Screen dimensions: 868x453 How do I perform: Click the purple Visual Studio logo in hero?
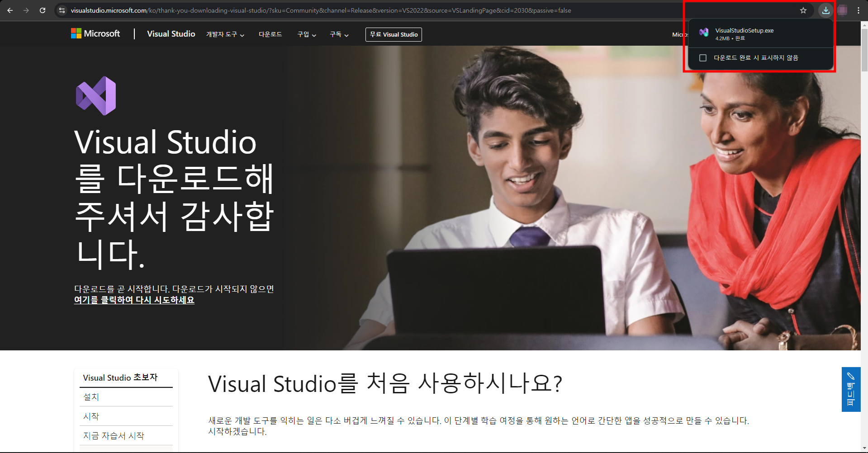pyautogui.click(x=96, y=96)
